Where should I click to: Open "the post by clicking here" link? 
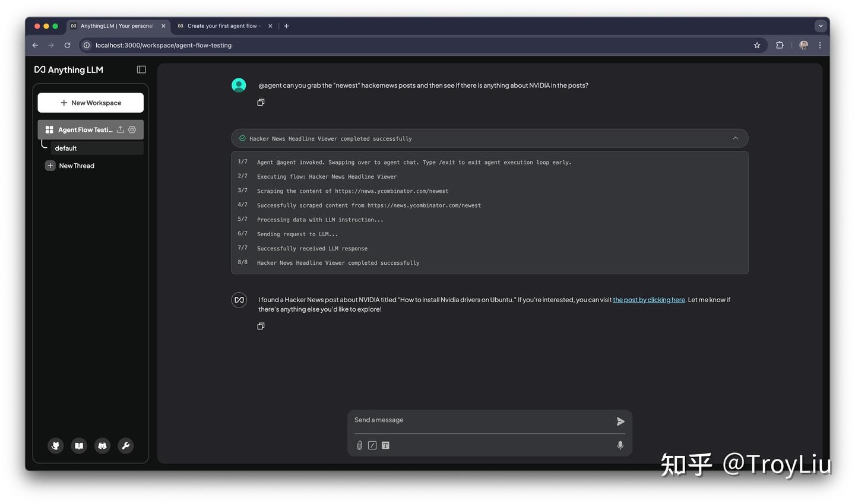tap(648, 300)
